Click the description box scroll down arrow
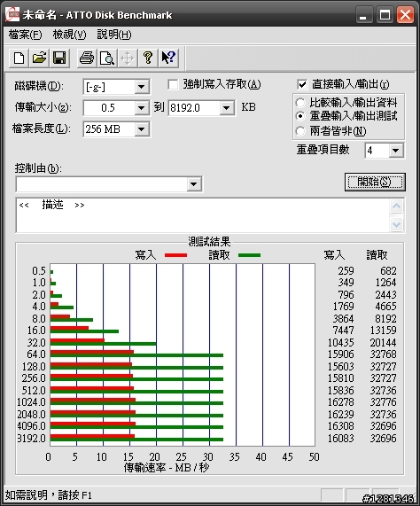Screen dimensions: 420x506 [x=396, y=224]
